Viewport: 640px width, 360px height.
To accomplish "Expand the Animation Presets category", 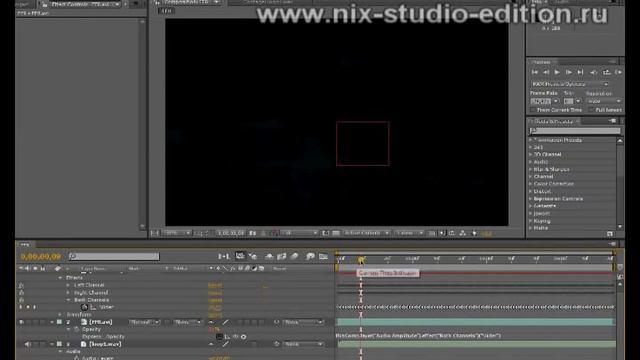I will tap(531, 140).
